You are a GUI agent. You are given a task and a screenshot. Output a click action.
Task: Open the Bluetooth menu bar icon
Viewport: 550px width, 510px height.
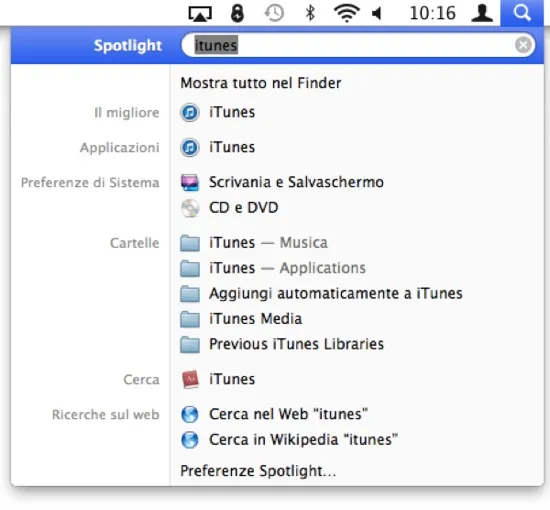(x=310, y=13)
